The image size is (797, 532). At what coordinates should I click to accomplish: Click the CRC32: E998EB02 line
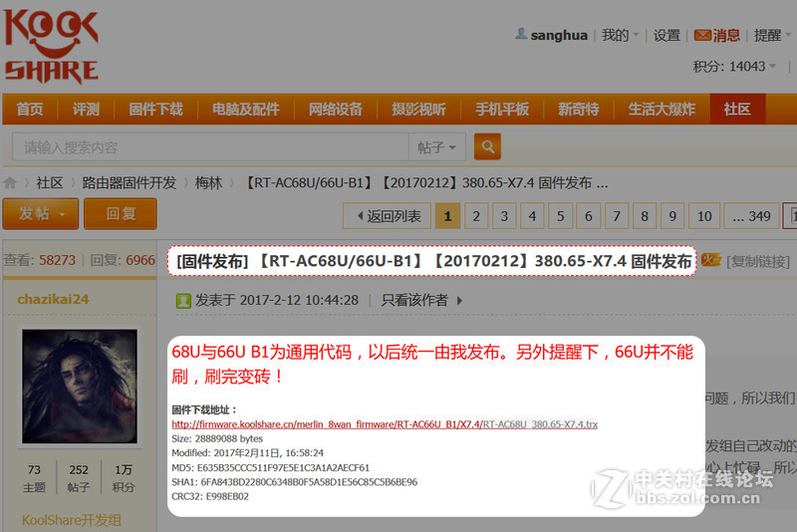(210, 496)
